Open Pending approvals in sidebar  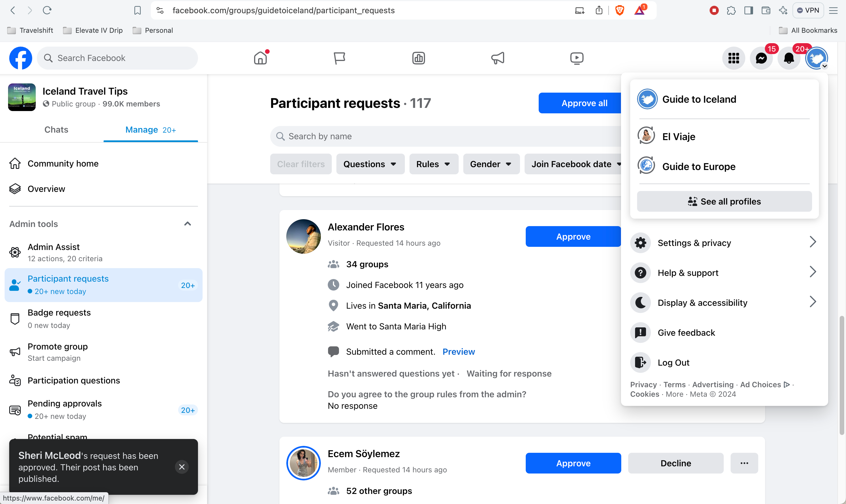pos(103,410)
